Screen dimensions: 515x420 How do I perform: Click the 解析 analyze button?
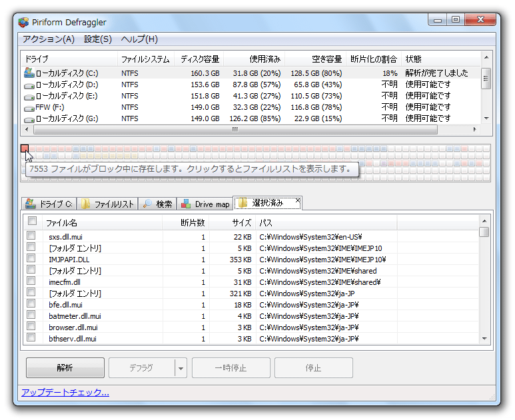pyautogui.click(x=65, y=368)
